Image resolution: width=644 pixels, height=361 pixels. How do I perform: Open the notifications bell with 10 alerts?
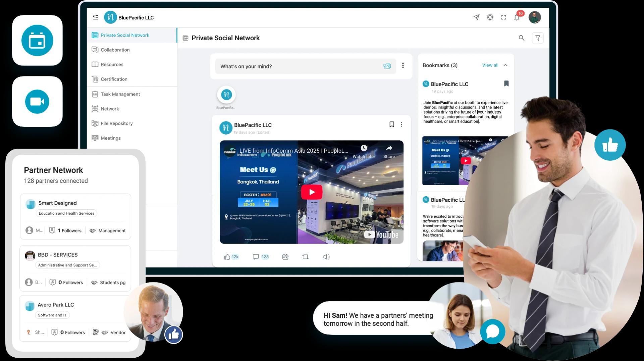(517, 17)
